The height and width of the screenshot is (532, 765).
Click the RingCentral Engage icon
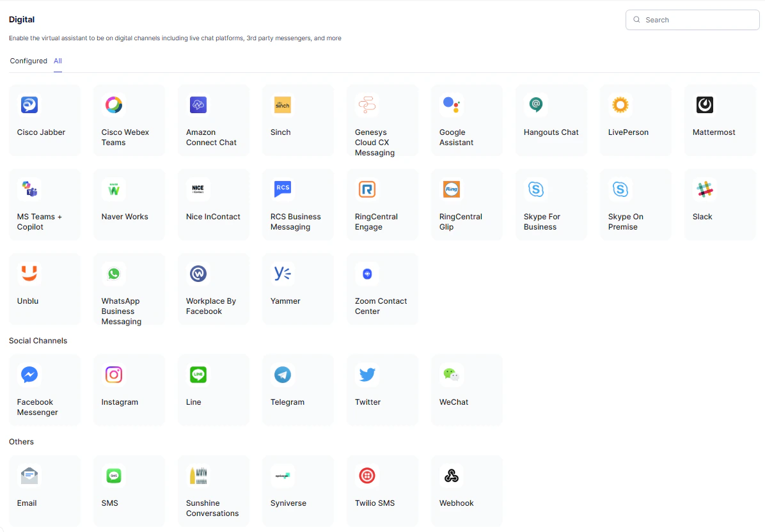(x=367, y=189)
